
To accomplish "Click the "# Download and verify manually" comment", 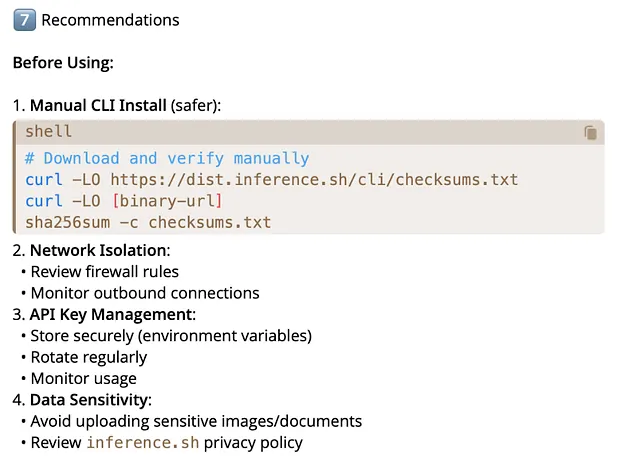I will 167,158.
